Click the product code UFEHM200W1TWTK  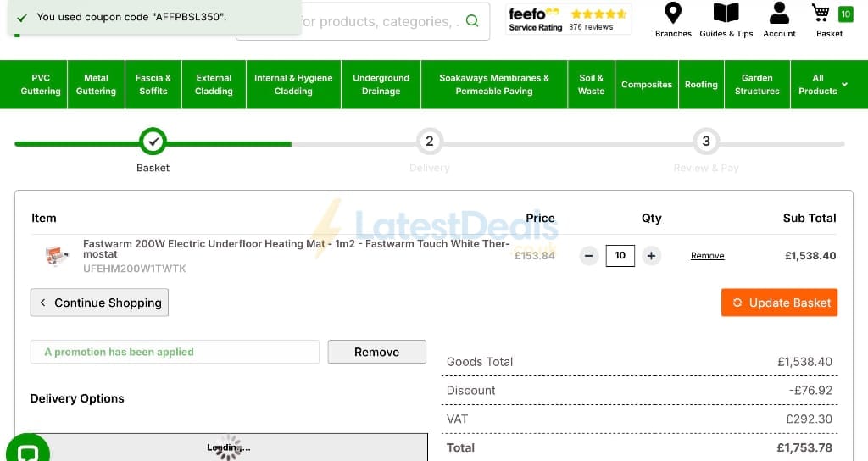[x=135, y=269]
